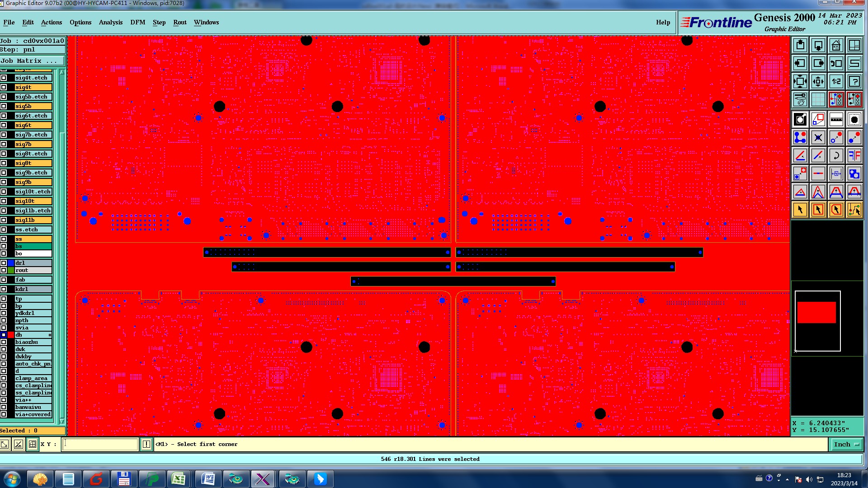
Task: Toggle the drl layer checkbox
Action: click(x=4, y=263)
